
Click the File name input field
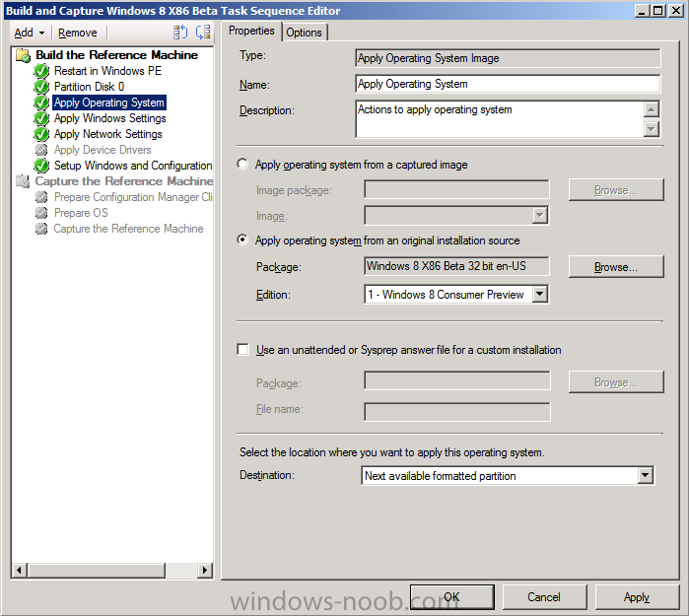coord(457,412)
